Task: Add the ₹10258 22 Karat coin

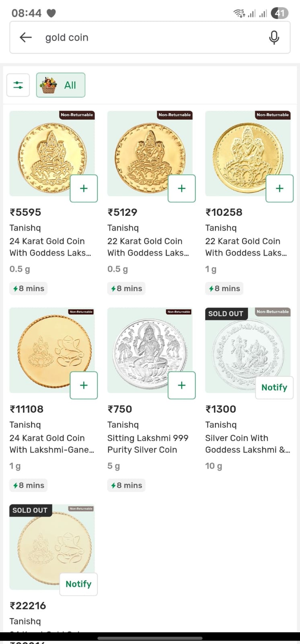Action: [279, 188]
